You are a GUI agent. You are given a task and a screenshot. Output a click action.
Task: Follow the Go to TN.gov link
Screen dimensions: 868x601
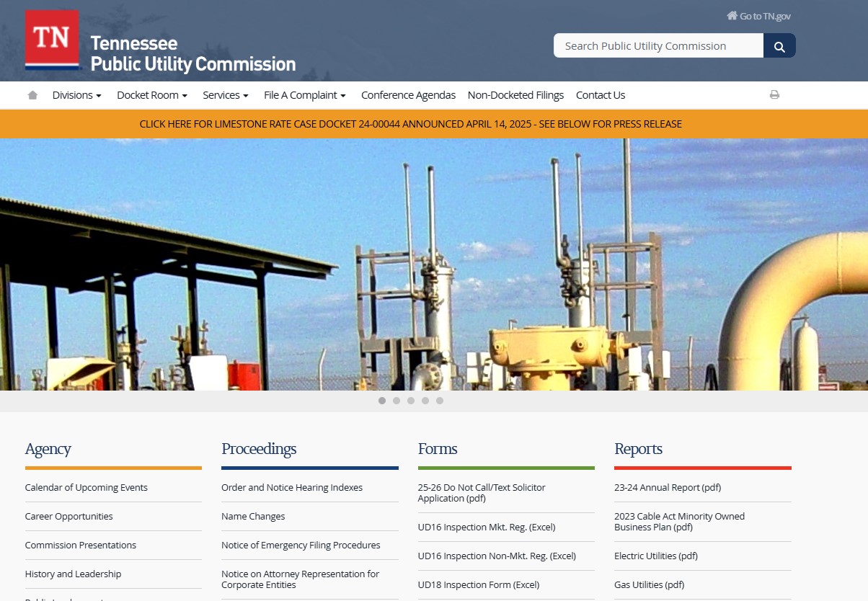pyautogui.click(x=758, y=16)
